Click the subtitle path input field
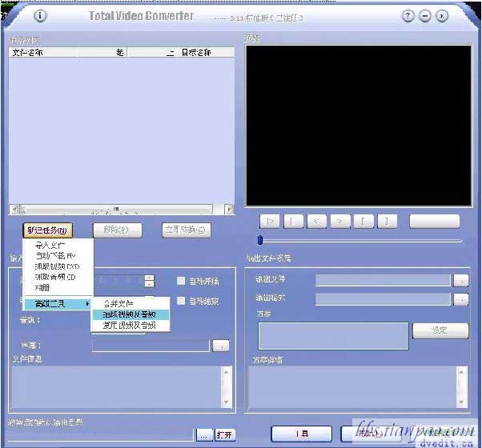This screenshot has height=448, width=482. click(151, 346)
